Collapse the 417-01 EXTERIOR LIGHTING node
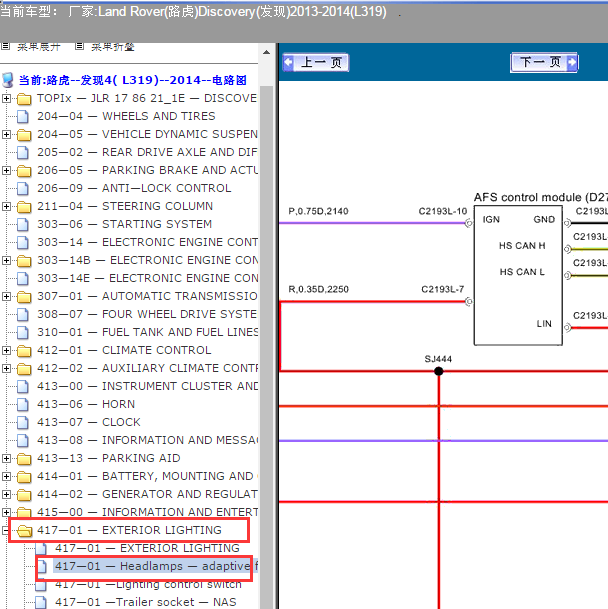608x609 pixels. [8, 530]
